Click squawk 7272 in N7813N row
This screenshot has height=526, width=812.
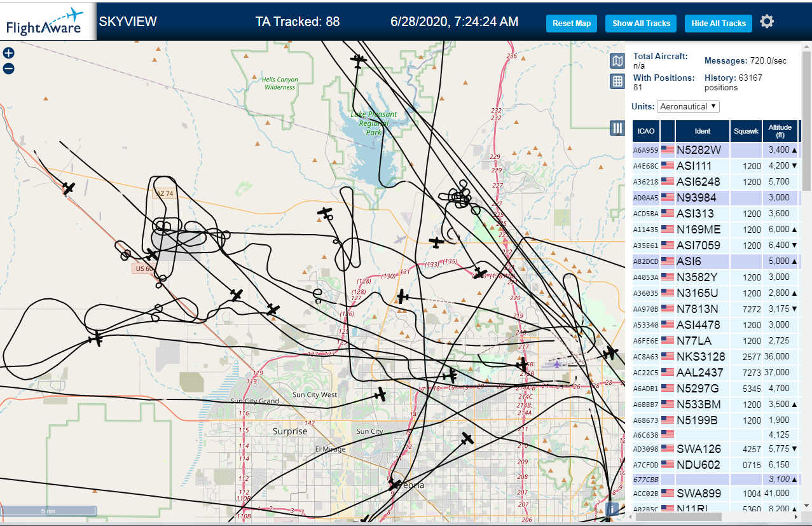752,309
